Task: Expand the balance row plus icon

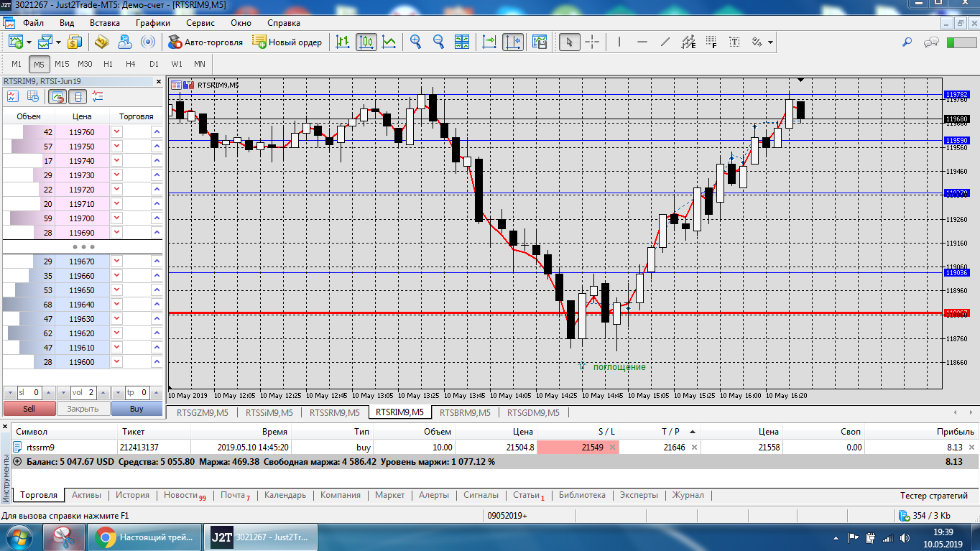Action: point(17,461)
